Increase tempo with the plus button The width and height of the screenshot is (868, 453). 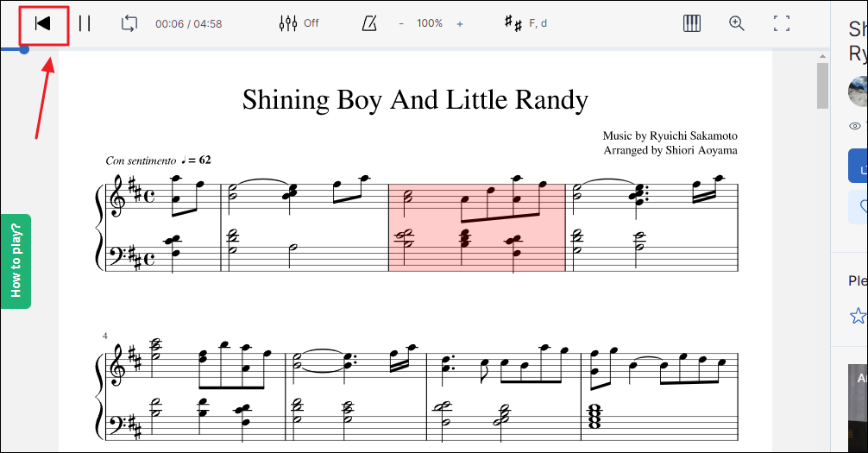[460, 24]
